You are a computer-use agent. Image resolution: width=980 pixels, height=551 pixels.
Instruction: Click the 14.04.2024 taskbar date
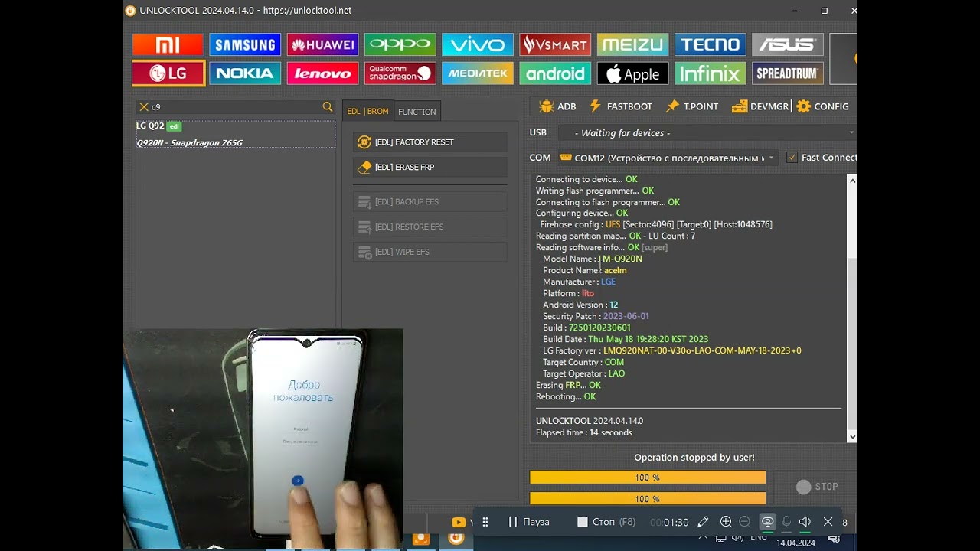[x=795, y=543]
